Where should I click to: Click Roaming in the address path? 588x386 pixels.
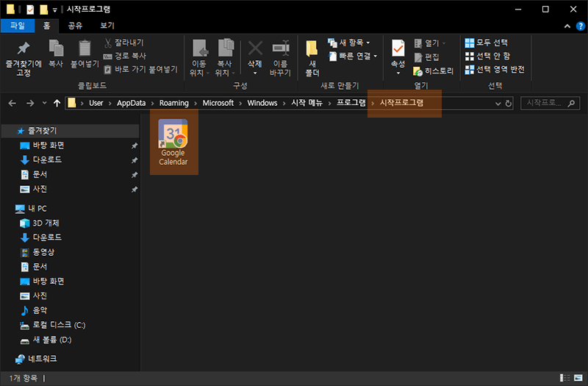[174, 103]
